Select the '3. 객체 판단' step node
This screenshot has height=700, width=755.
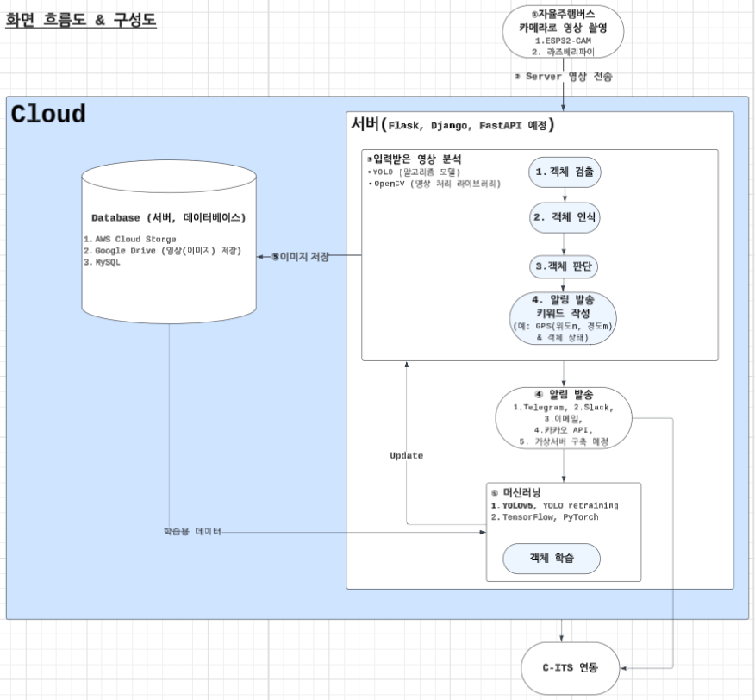[564, 267]
